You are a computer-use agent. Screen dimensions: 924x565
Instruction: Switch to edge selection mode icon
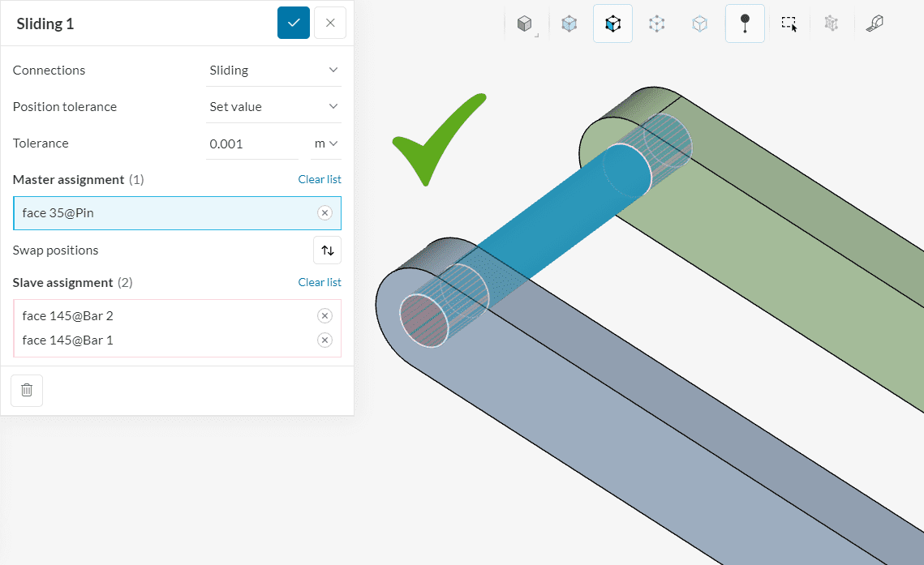[699, 24]
